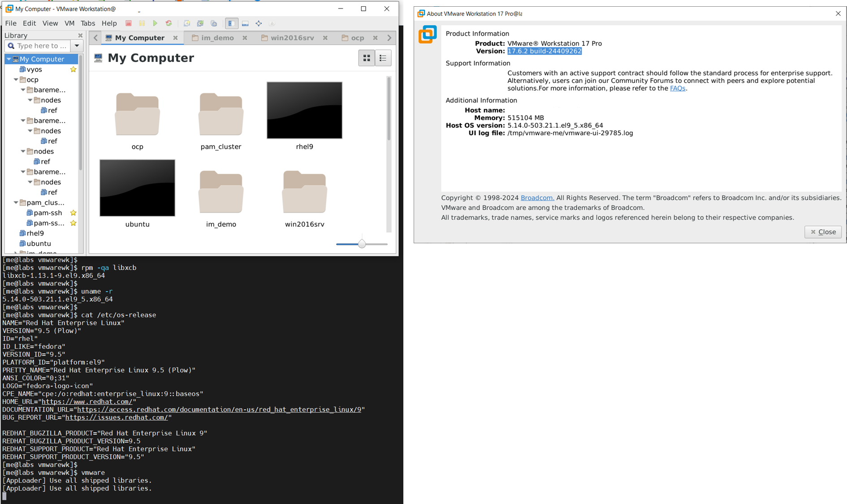Select vyos in the library tree
This screenshot has height=504, width=847.
(x=34, y=69)
